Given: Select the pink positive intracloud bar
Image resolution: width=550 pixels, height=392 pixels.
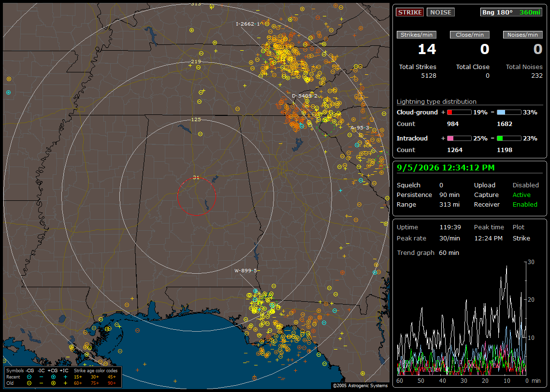Looking at the screenshot, I should click(459, 139).
